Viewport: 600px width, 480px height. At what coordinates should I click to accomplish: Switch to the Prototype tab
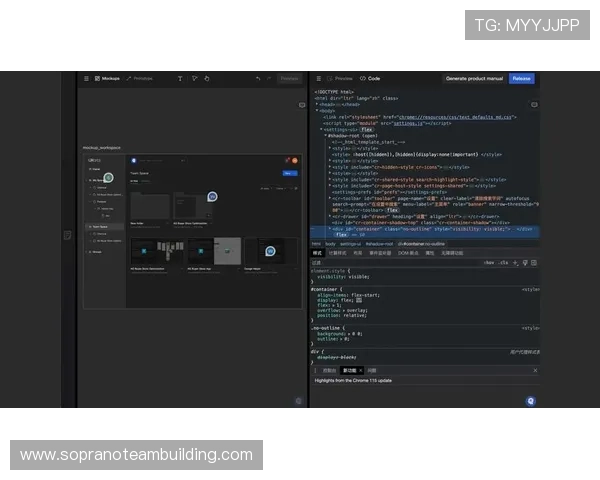pyautogui.click(x=140, y=78)
